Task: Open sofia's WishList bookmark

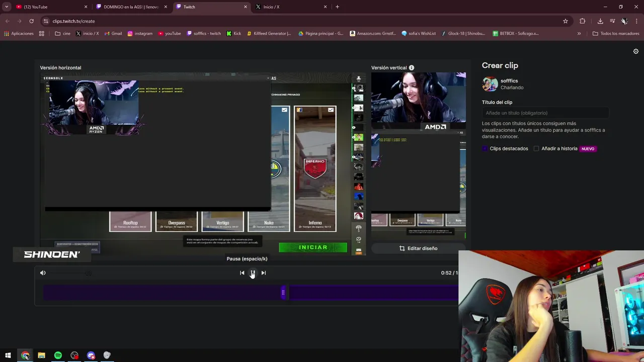Action: (419, 34)
